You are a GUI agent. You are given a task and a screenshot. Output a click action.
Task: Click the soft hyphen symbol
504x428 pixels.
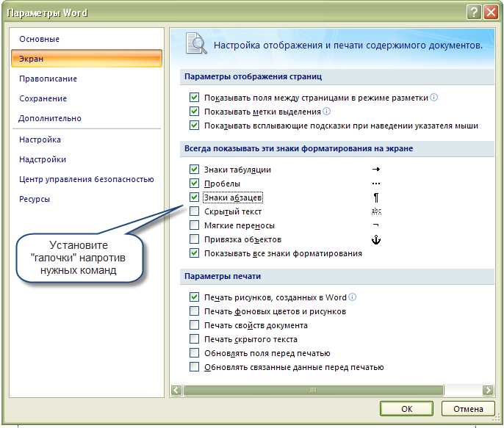pos(375,225)
